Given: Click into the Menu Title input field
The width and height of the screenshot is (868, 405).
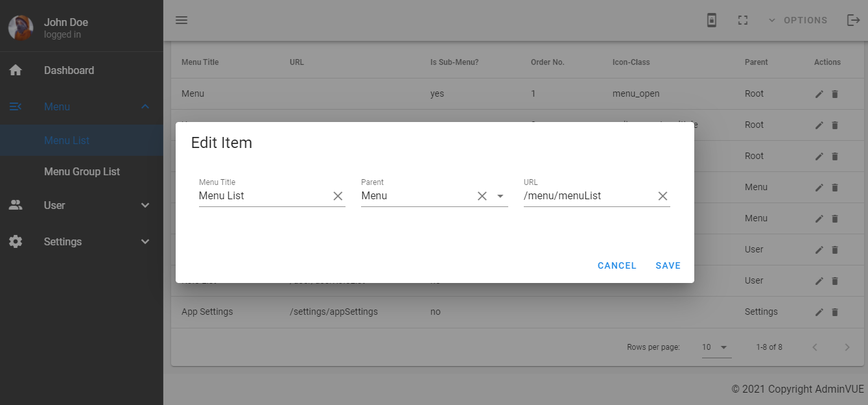Looking at the screenshot, I should click(x=263, y=196).
